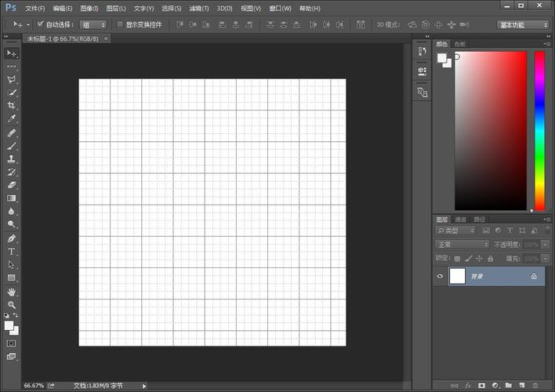Image resolution: width=555 pixels, height=392 pixels.
Task: Click the 66.67% zoom level field
Action: pos(34,386)
